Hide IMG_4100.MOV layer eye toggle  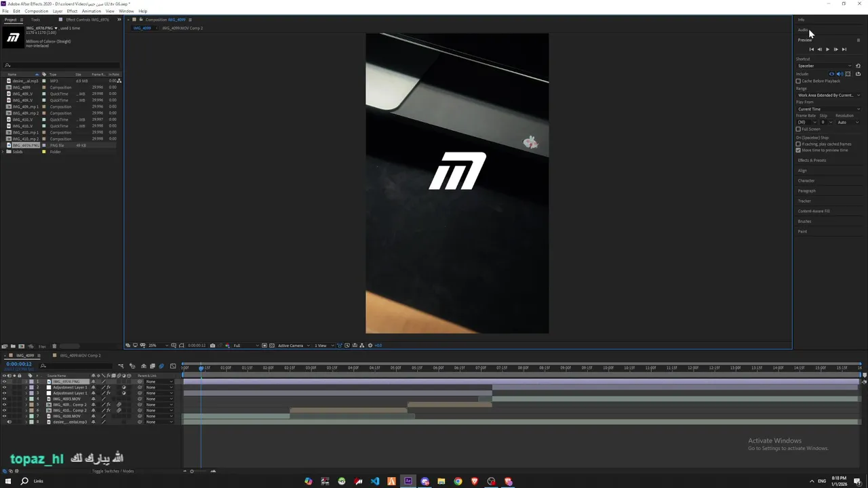point(4,416)
